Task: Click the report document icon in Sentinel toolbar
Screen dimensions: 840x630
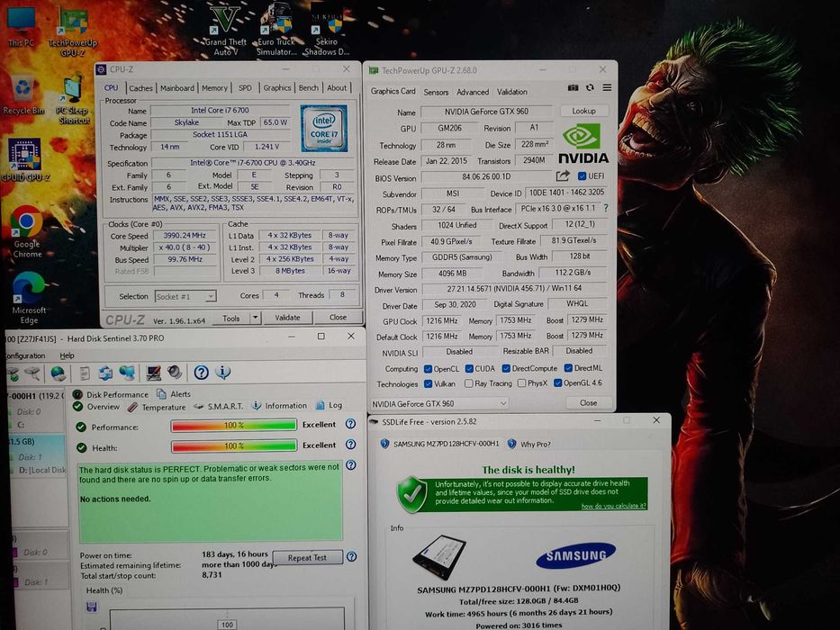Action: [84, 373]
